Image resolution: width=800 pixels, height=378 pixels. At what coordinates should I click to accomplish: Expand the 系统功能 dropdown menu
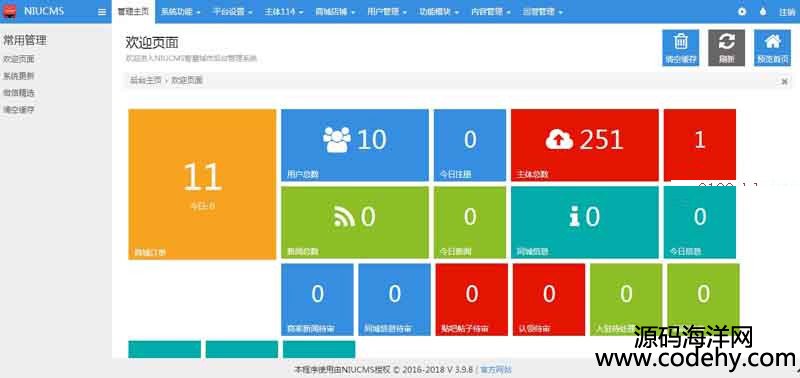[x=180, y=12]
